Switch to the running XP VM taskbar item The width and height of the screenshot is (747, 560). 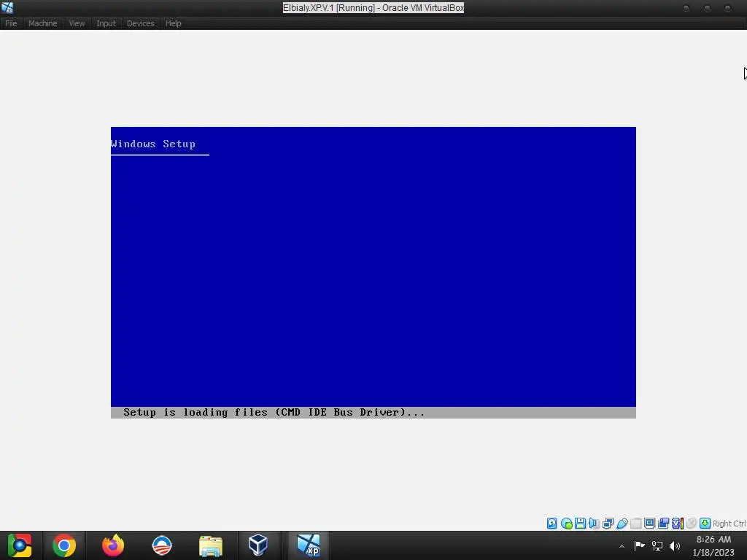coord(309,545)
